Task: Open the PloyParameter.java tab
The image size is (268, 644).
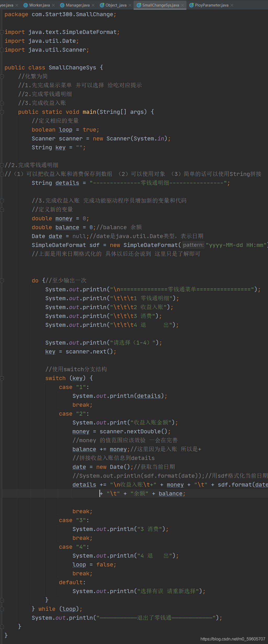Action: [x=212, y=5]
